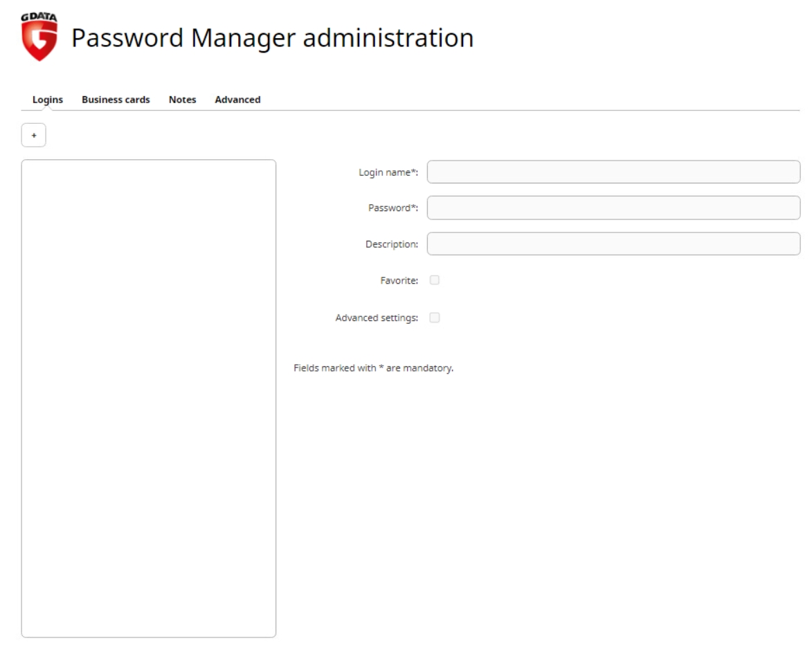
Task: Click the 'Description:' label
Action: (392, 244)
